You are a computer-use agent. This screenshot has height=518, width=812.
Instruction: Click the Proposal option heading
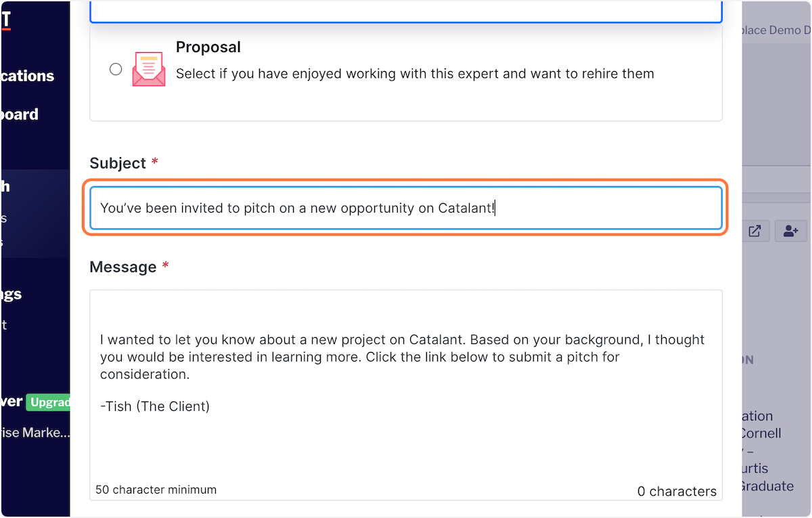click(x=208, y=47)
